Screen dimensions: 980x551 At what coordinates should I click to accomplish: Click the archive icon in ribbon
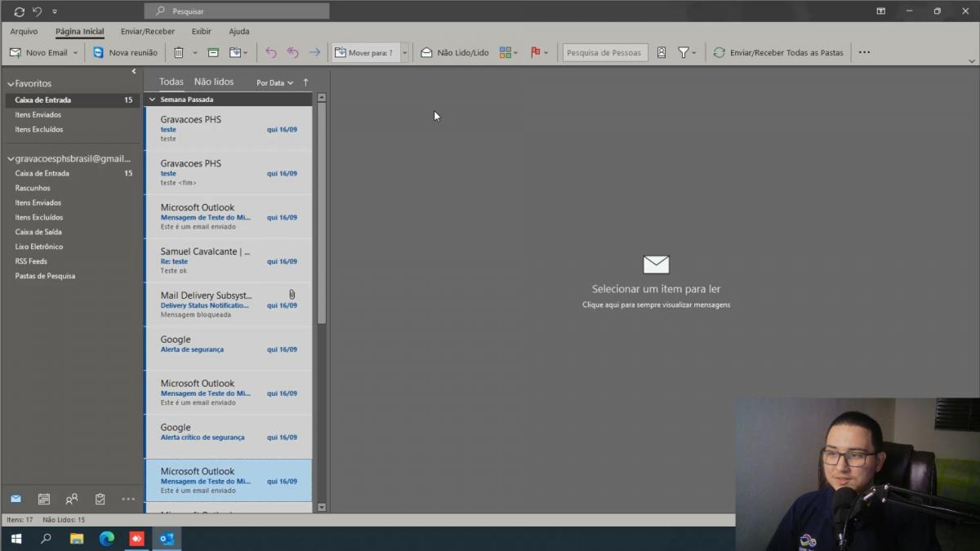[x=213, y=52]
